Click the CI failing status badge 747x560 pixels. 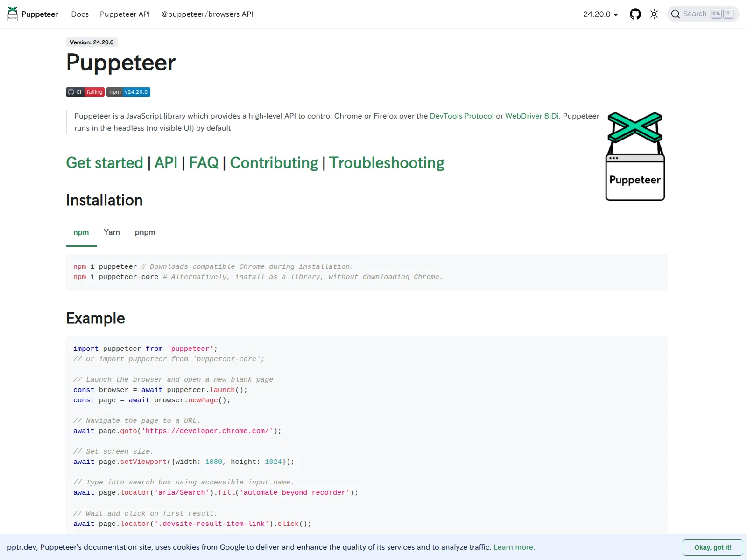[85, 92]
